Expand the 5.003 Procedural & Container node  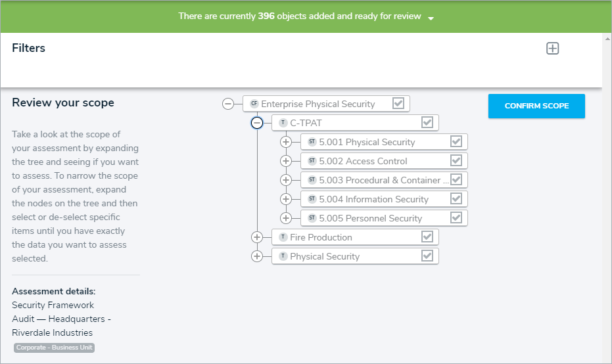tap(286, 180)
